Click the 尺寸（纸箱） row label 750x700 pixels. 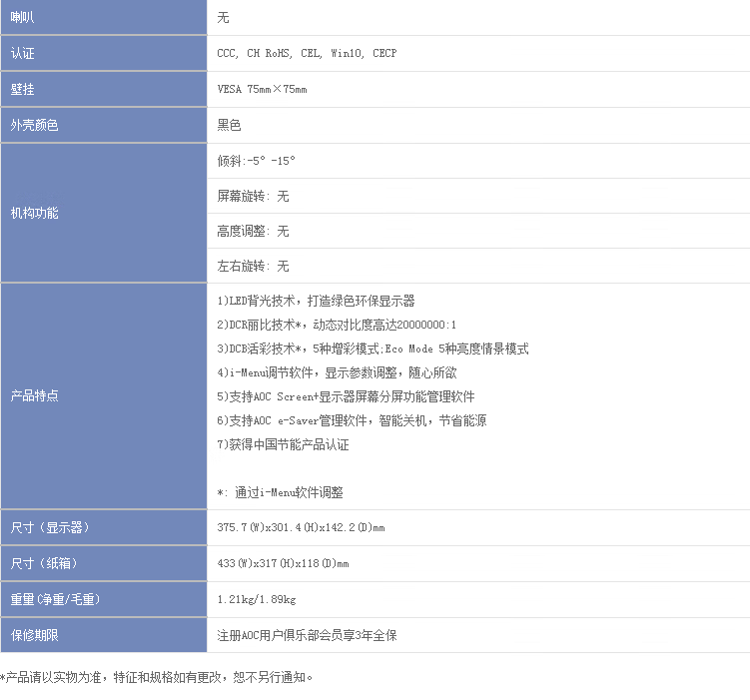click(x=44, y=563)
